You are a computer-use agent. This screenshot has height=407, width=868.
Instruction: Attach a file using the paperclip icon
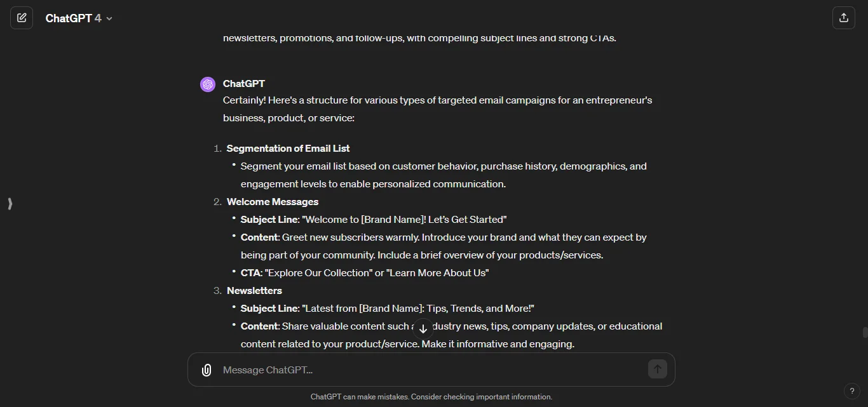tap(207, 370)
